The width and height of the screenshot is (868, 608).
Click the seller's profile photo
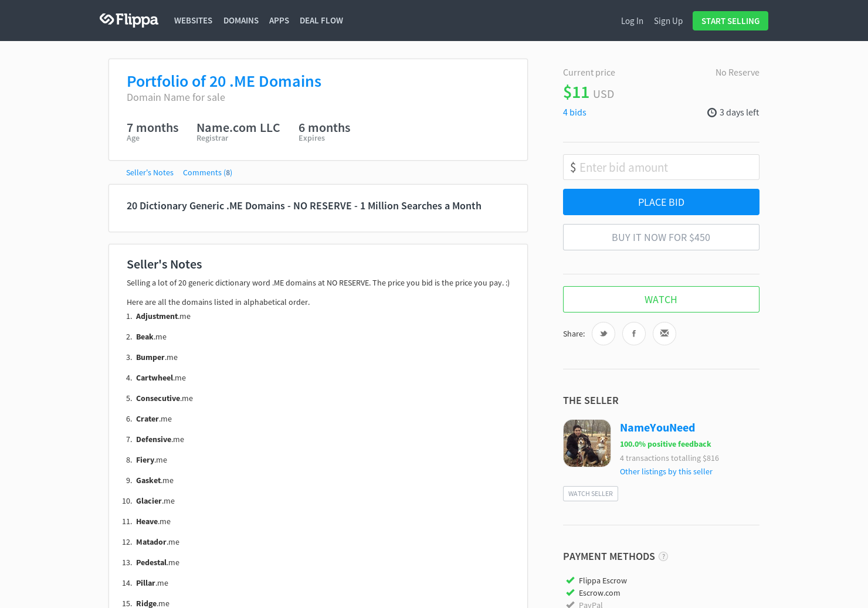coord(587,443)
